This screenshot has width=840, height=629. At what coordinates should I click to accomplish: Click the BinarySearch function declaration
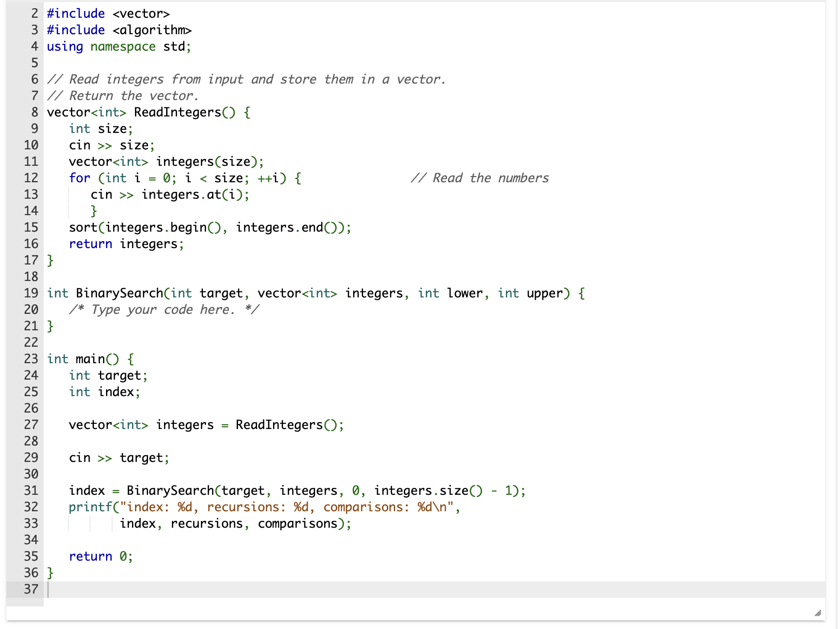tap(126, 293)
